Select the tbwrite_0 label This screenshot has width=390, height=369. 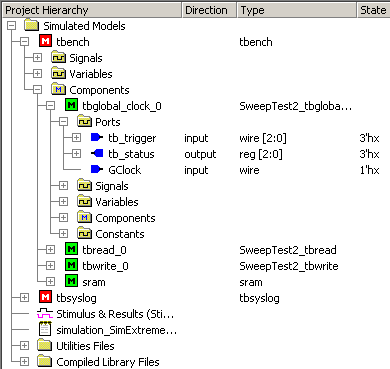point(105,266)
